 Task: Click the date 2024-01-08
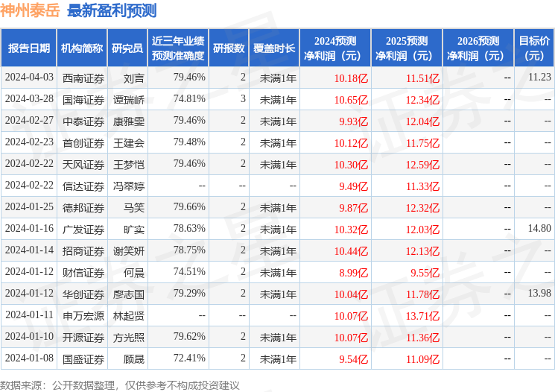[29, 358]
